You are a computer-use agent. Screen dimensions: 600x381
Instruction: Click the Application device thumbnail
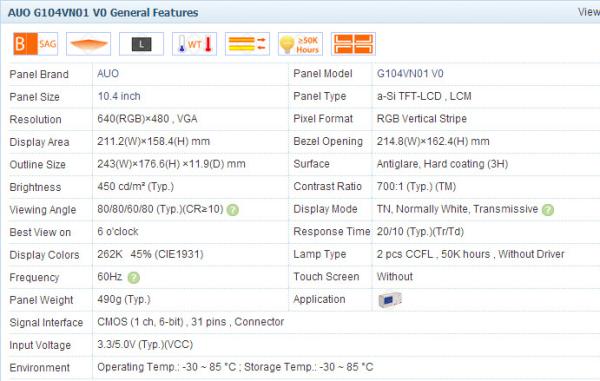click(390, 300)
